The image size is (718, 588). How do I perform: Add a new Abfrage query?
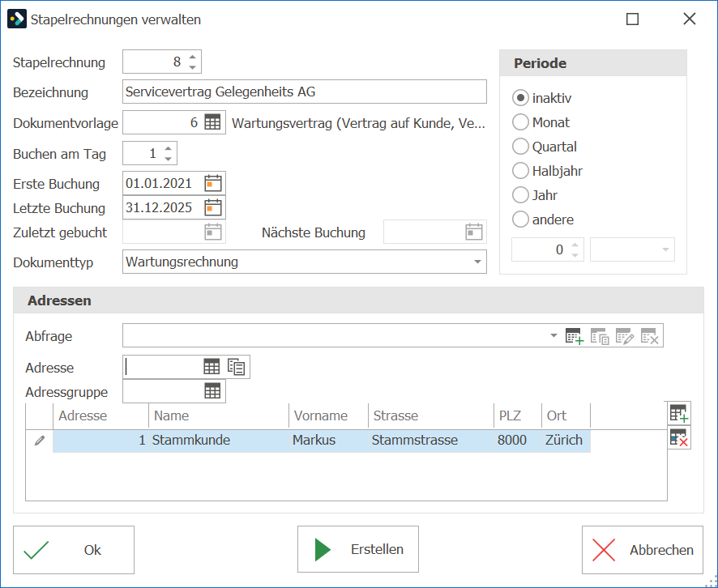click(575, 336)
